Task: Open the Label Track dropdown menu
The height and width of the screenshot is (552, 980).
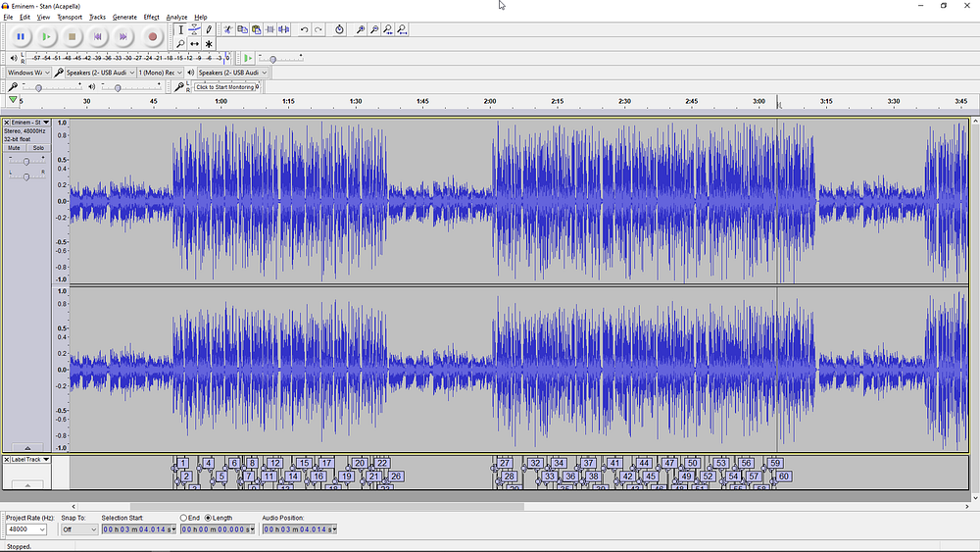Action: (x=45, y=460)
